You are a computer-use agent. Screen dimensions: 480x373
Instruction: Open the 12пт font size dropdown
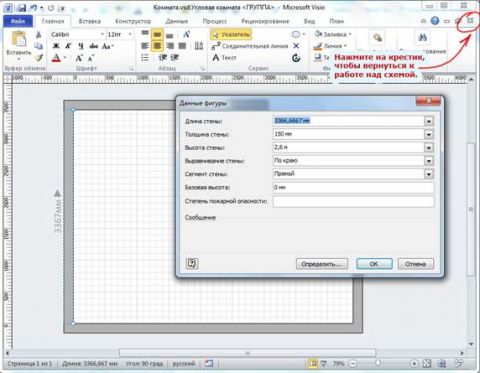(x=130, y=34)
